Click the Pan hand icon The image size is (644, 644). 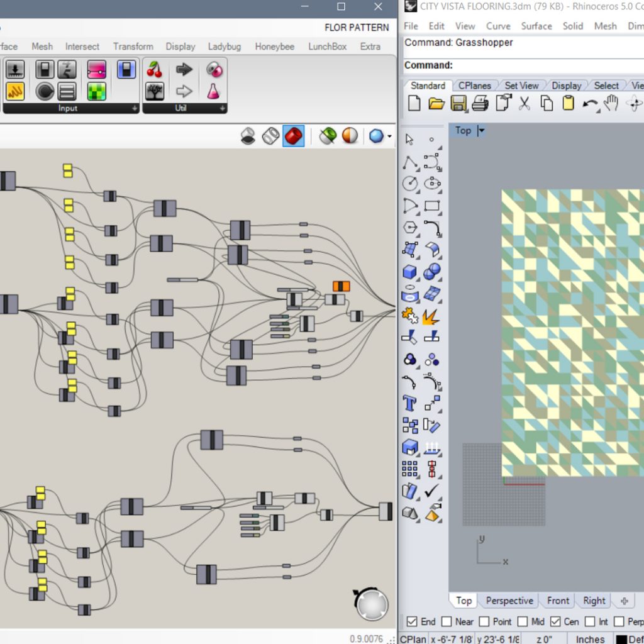(x=611, y=103)
